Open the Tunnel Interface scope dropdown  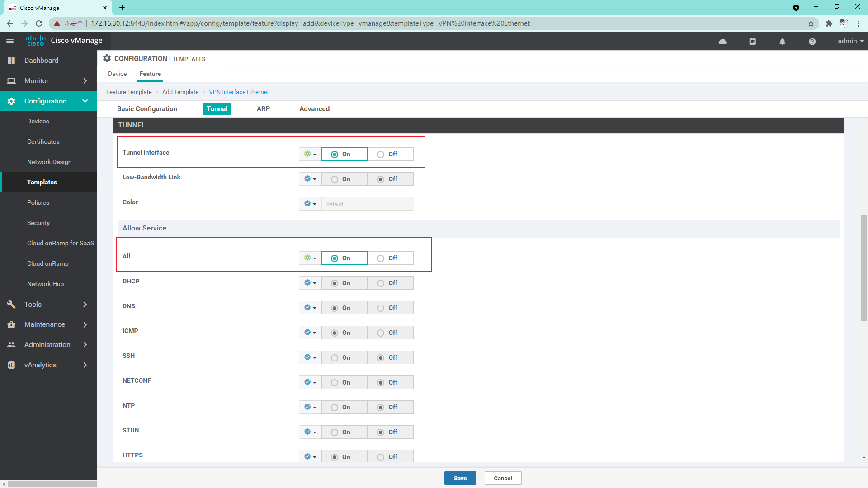coord(310,154)
